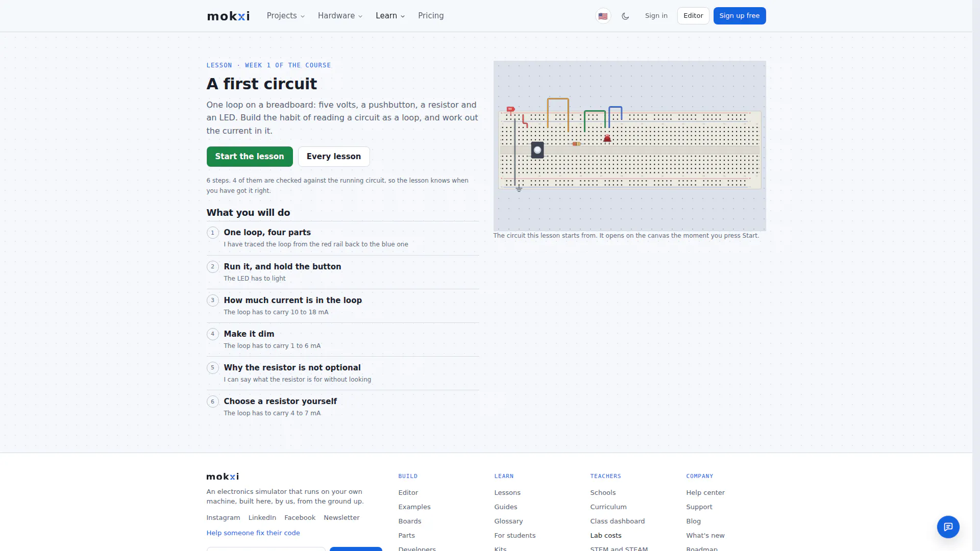Open the Lab costs footer link
The width and height of the screenshot is (980, 551).
pyautogui.click(x=606, y=536)
